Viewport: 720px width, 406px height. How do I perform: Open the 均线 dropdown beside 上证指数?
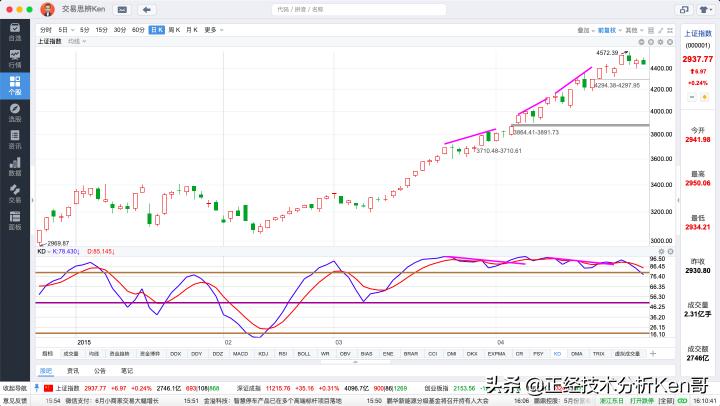pyautogui.click(x=77, y=41)
